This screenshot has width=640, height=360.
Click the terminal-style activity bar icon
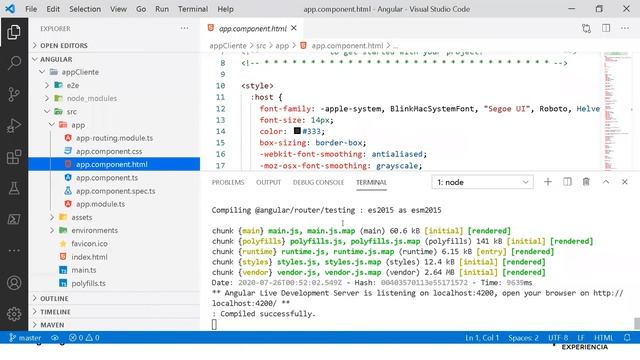14,219
